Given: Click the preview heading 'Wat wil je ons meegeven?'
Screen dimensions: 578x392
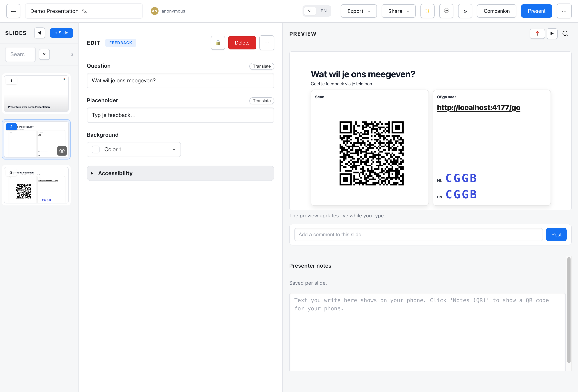Looking at the screenshot, I should click(x=363, y=74).
